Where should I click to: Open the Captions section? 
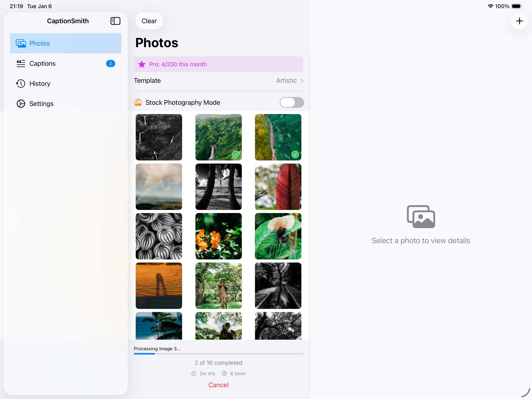click(66, 63)
